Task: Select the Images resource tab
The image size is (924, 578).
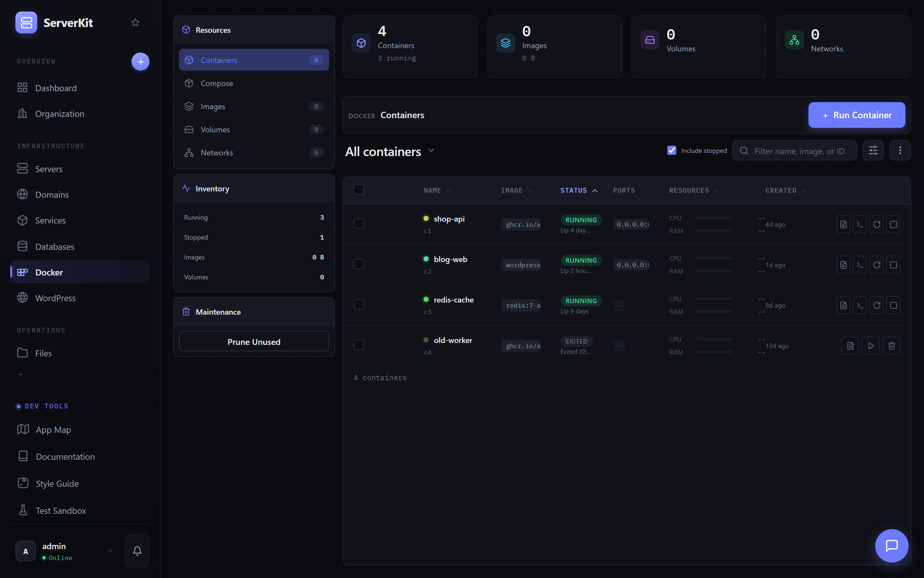Action: [x=254, y=106]
